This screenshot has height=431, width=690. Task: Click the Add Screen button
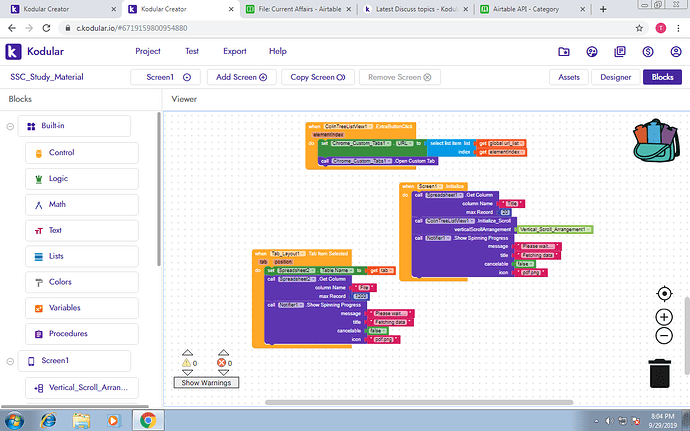click(x=242, y=77)
